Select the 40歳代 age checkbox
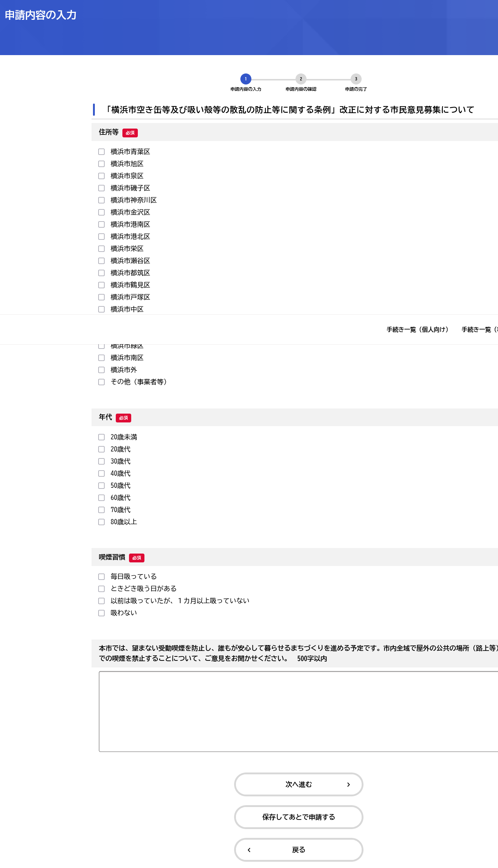The height and width of the screenshot is (868, 498). (101, 473)
